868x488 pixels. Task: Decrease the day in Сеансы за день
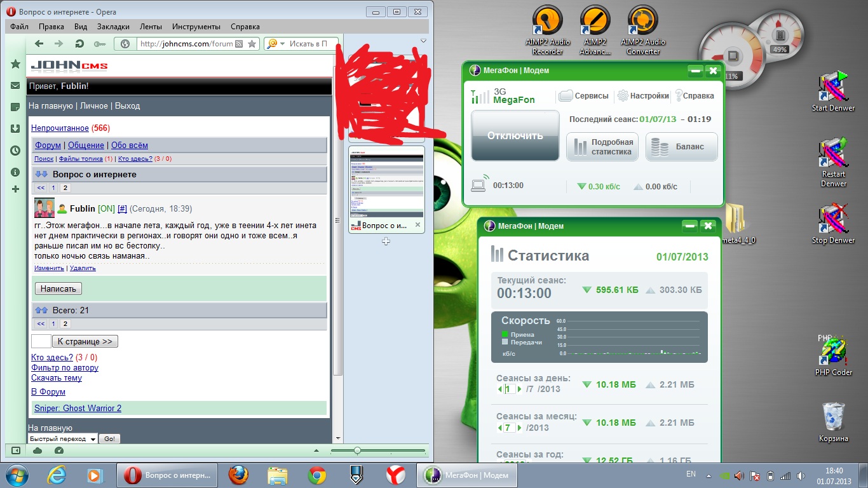499,389
